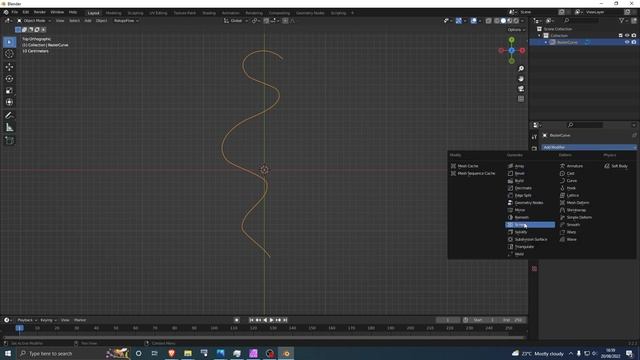
Task: Hide Collection in viewport via eye icon
Action: (627, 36)
